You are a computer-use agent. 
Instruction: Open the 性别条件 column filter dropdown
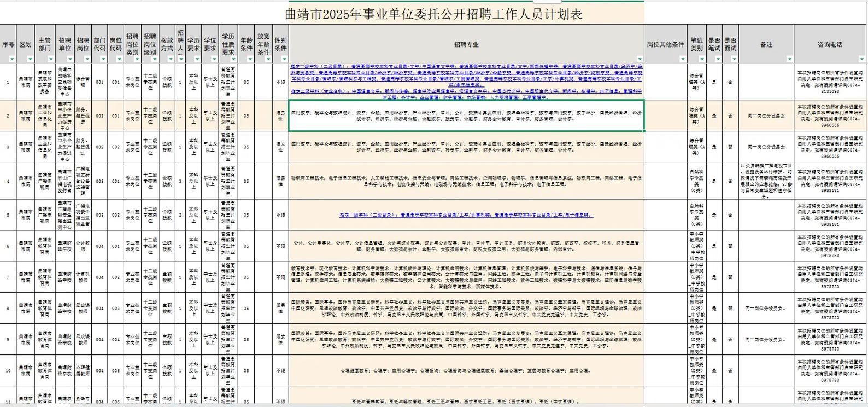(x=284, y=59)
